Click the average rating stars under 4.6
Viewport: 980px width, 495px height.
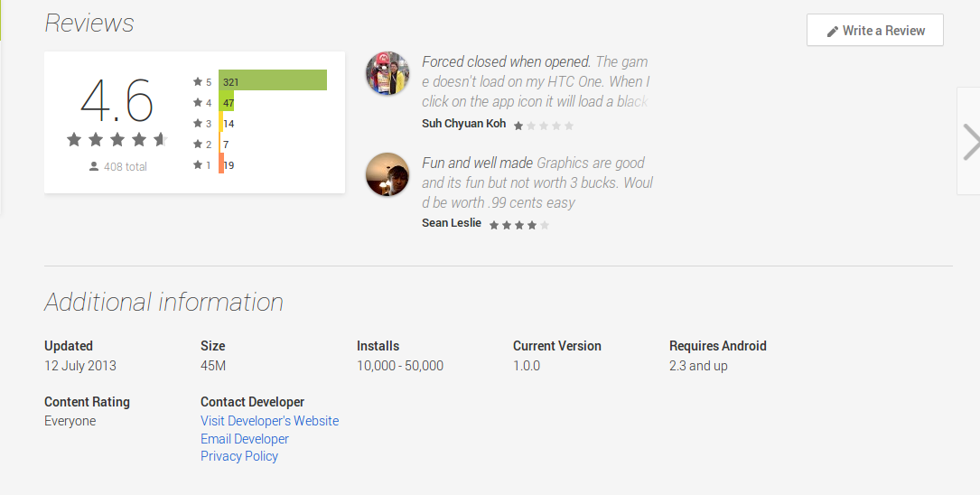click(x=117, y=139)
